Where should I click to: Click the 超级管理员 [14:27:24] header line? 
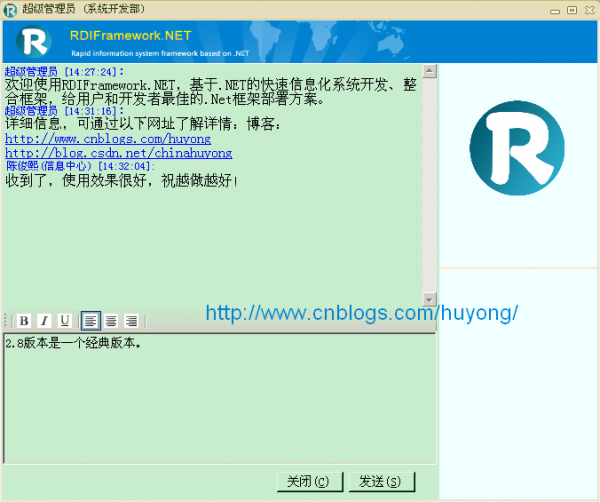pos(64,72)
